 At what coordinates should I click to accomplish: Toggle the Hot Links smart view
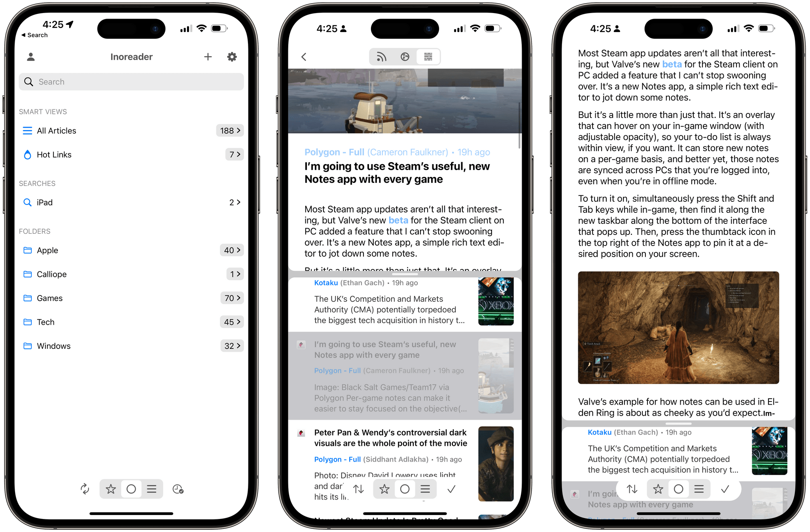click(54, 154)
